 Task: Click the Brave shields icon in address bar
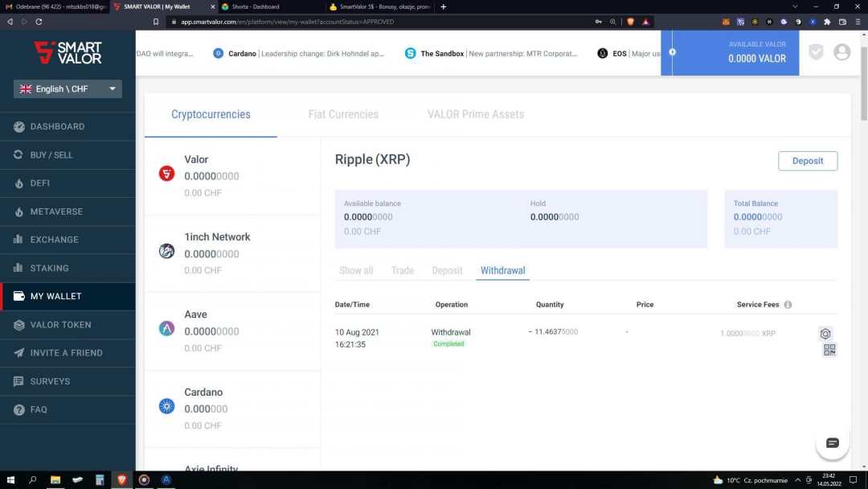pos(630,22)
